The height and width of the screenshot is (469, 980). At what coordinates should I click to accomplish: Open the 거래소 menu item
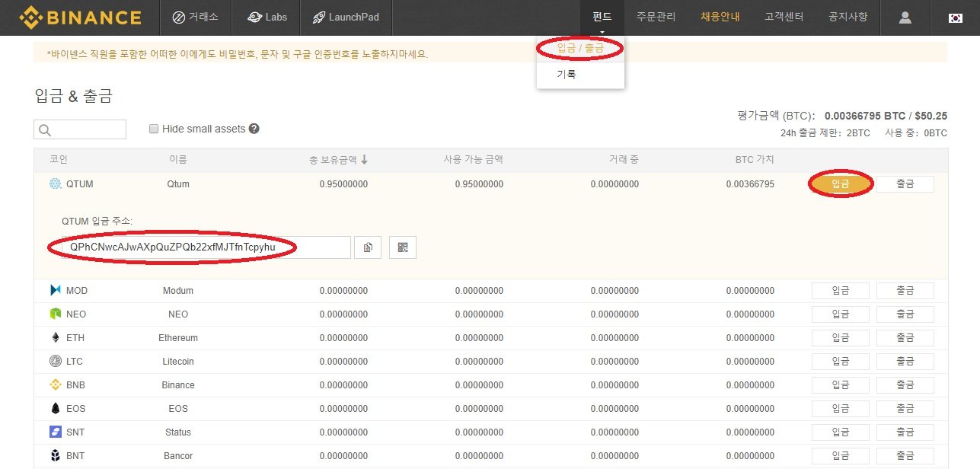pos(196,17)
